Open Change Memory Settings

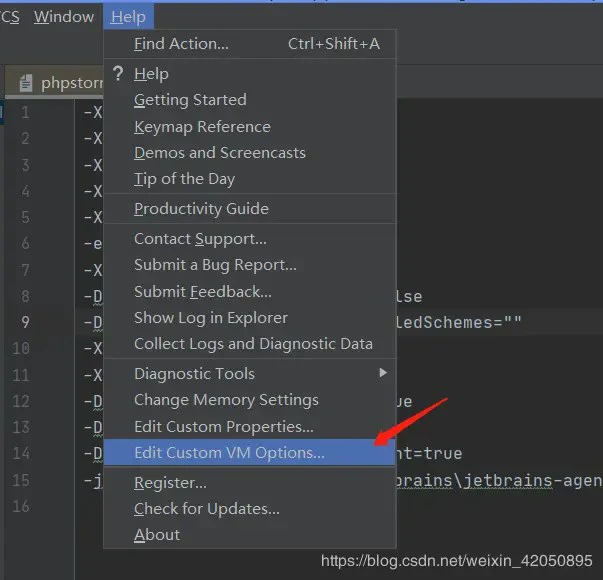(226, 400)
